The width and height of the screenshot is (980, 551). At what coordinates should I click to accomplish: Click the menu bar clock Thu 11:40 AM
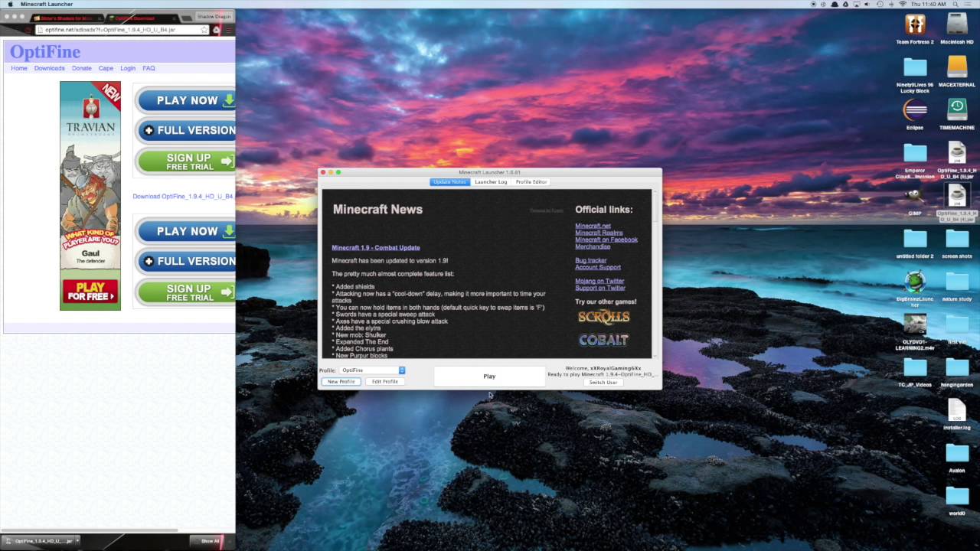(x=930, y=4)
